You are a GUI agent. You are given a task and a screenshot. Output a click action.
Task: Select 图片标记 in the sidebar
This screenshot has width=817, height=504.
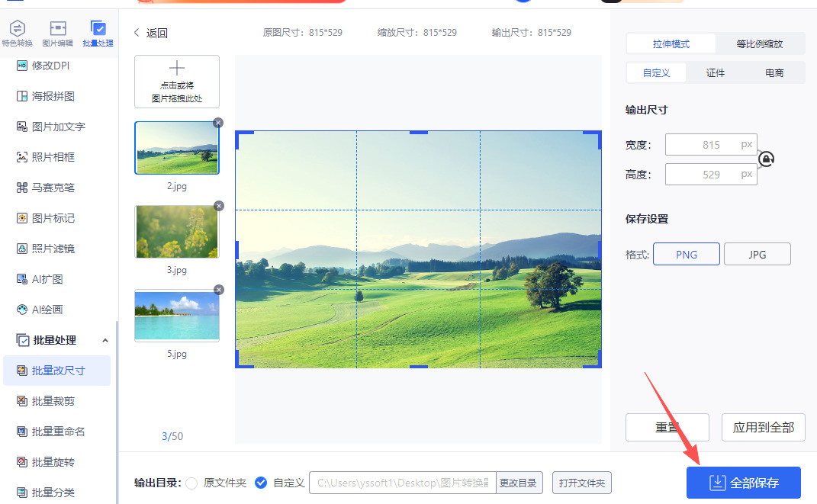pyautogui.click(x=46, y=218)
